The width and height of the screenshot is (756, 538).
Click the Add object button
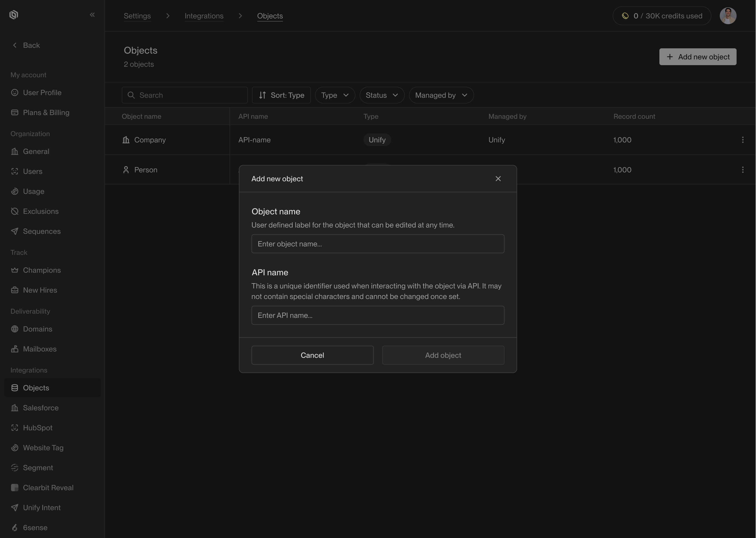(x=443, y=355)
